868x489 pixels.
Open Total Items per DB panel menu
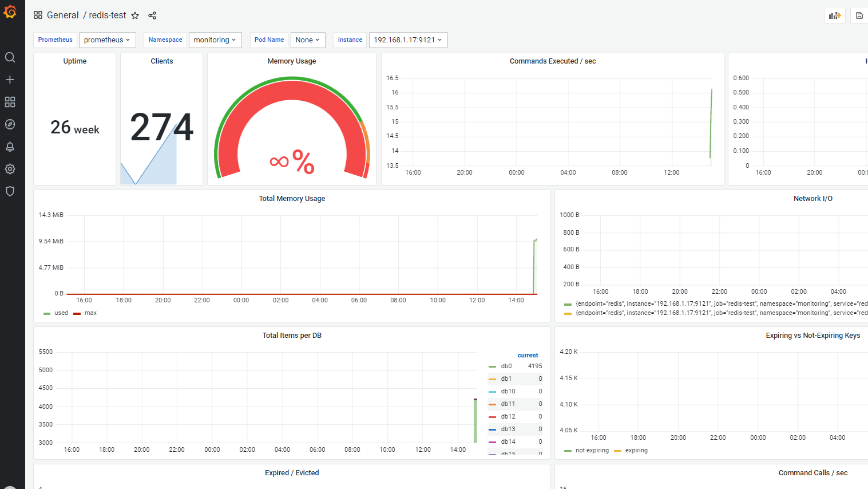click(292, 336)
